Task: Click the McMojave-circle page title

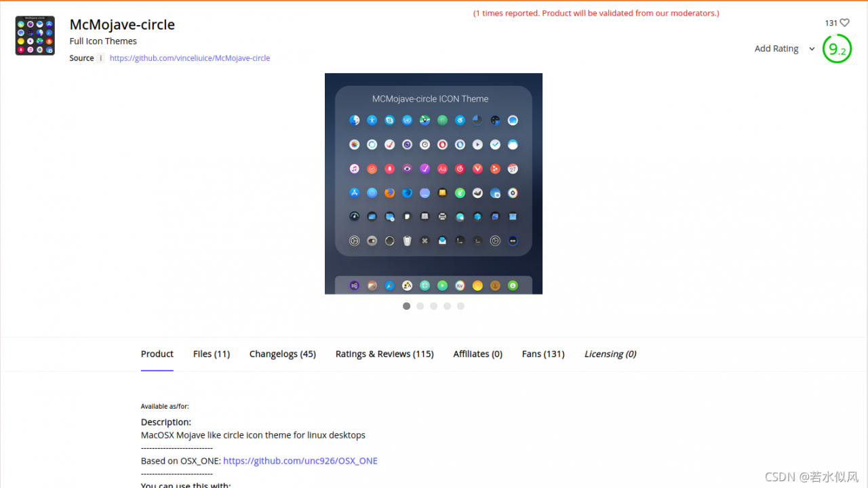Action: pyautogui.click(x=122, y=24)
